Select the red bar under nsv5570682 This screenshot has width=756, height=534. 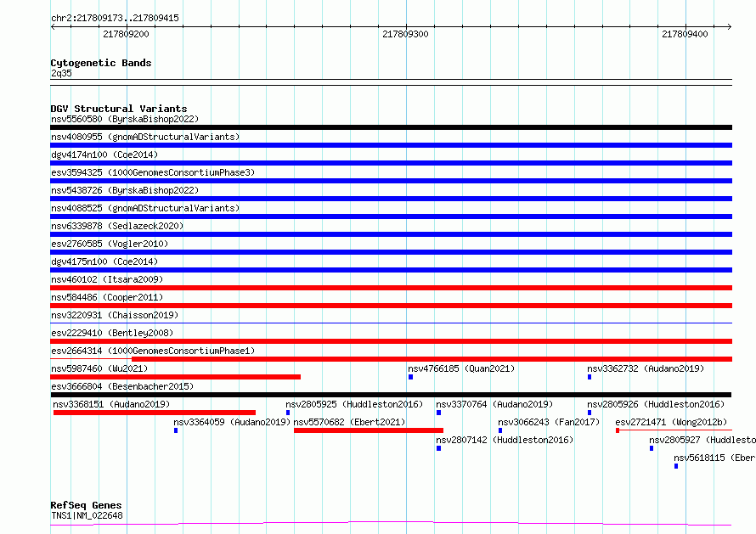[369, 430]
